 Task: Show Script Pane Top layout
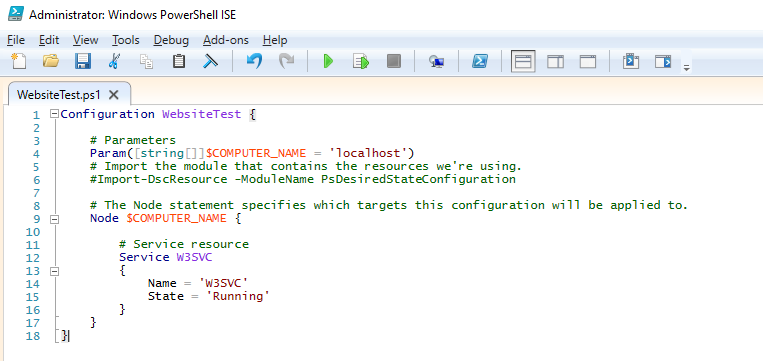(523, 61)
